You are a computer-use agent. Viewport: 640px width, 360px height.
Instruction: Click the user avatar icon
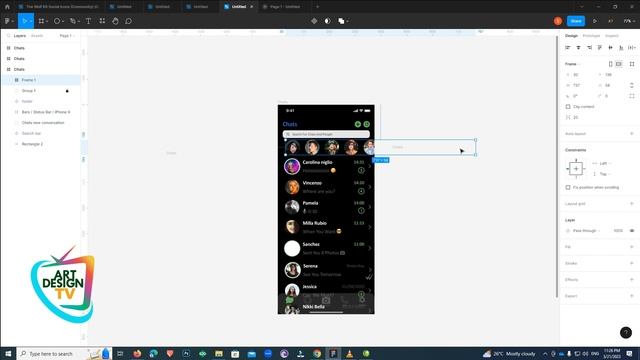click(558, 21)
